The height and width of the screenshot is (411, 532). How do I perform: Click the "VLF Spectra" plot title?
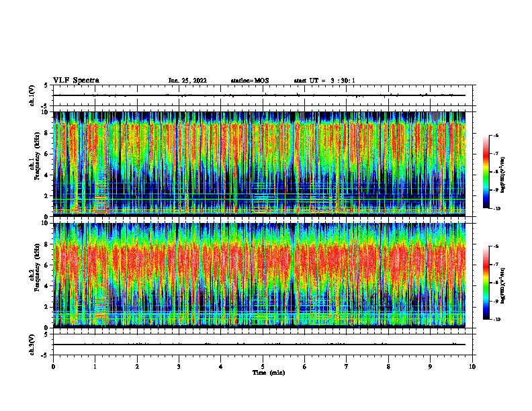[x=76, y=81]
